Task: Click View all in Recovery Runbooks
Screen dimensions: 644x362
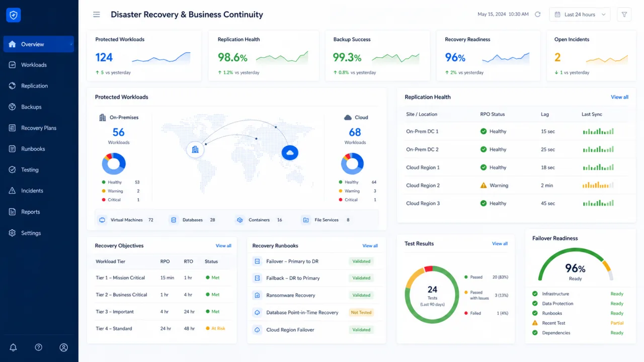Action: 370,246
